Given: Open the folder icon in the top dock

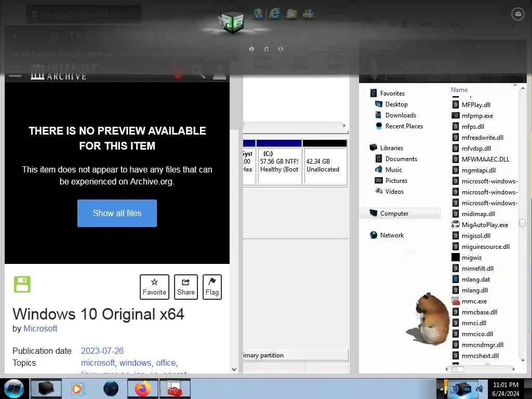Looking at the screenshot, I should (x=291, y=14).
